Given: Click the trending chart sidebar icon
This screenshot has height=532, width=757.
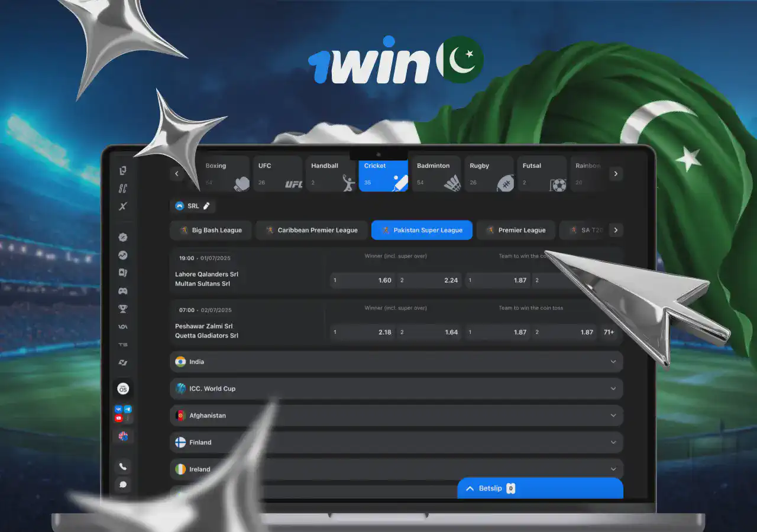Looking at the screenshot, I should point(122,255).
